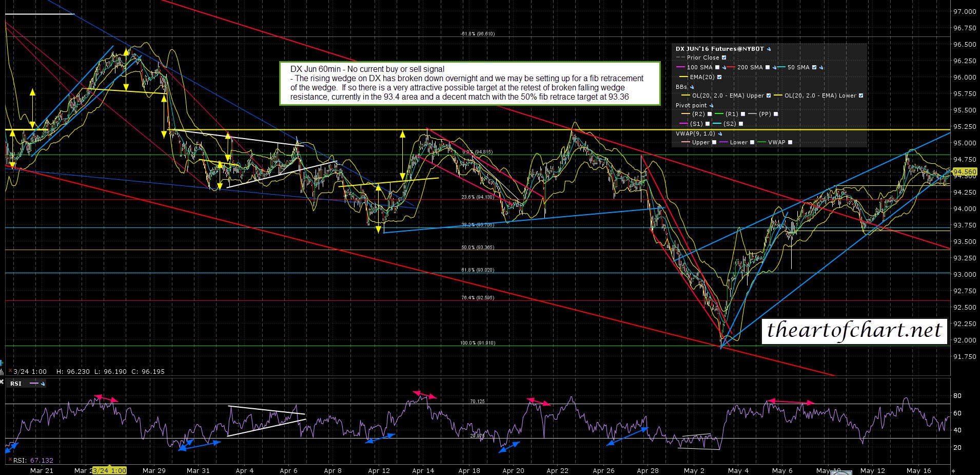Disable the EMA(20) checkbox
Image resolution: width=980 pixels, height=475 pixels.
pyautogui.click(x=719, y=78)
